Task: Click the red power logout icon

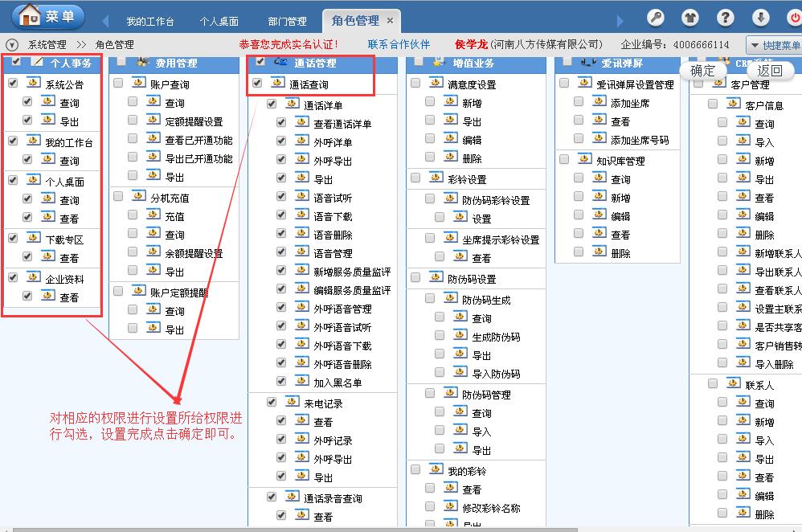Action: click(794, 18)
